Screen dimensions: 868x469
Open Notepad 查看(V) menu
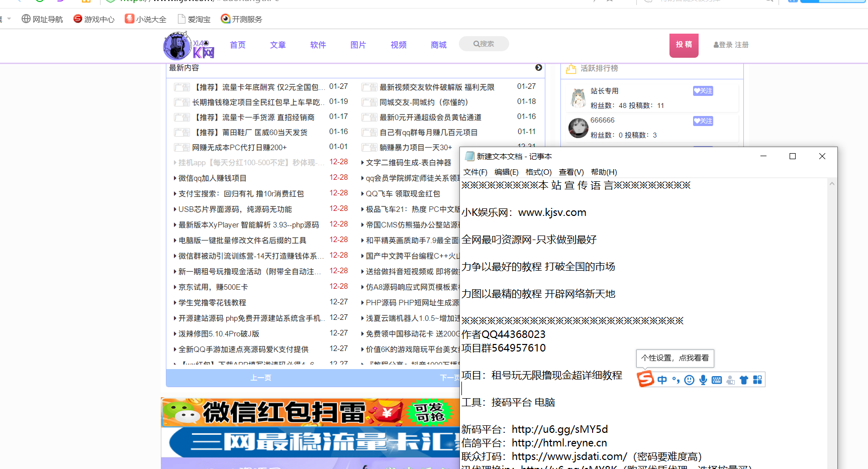point(571,172)
